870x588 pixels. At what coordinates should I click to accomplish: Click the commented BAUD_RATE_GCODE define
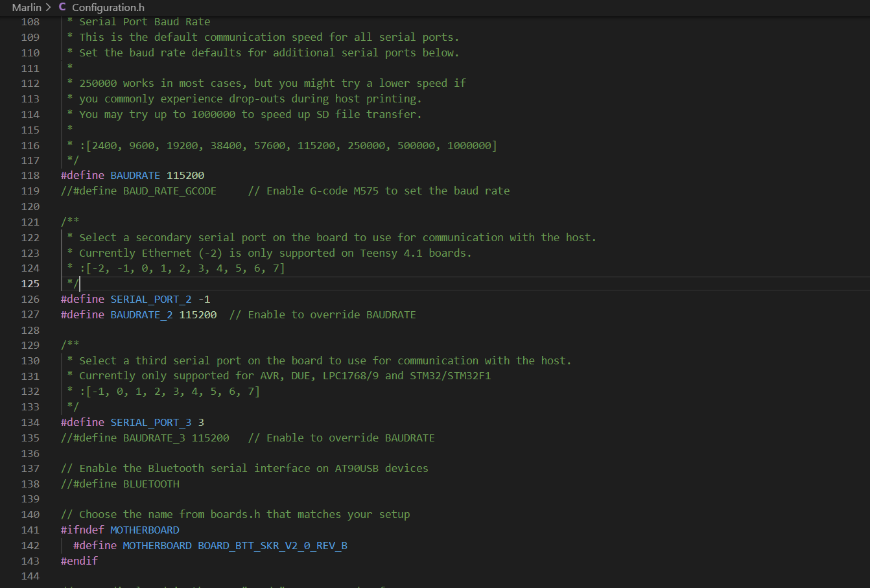click(x=139, y=191)
